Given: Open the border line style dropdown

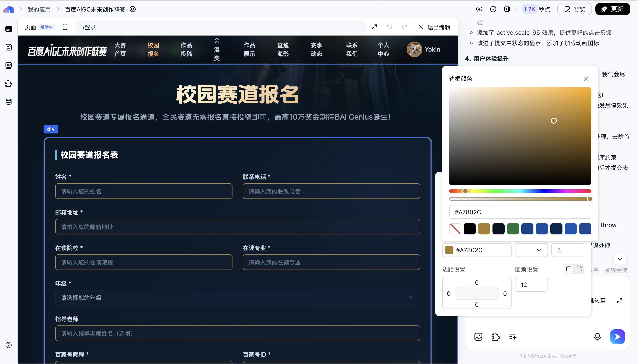Looking at the screenshot, I should click(531, 250).
